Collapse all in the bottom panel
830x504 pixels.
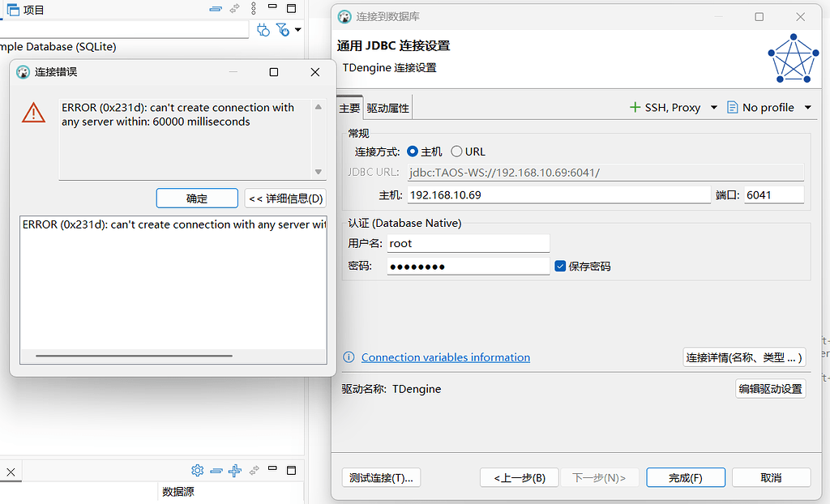click(x=216, y=470)
